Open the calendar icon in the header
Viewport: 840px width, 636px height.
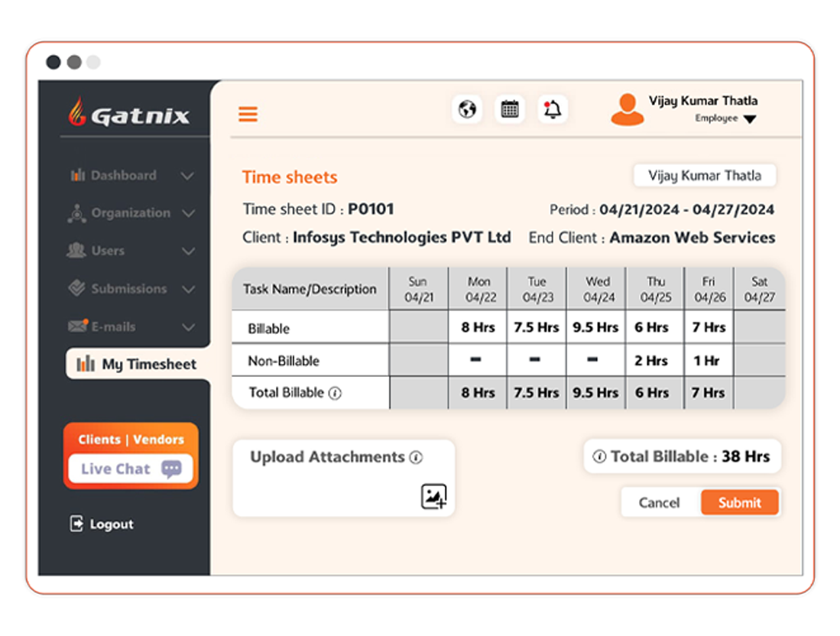click(x=510, y=109)
